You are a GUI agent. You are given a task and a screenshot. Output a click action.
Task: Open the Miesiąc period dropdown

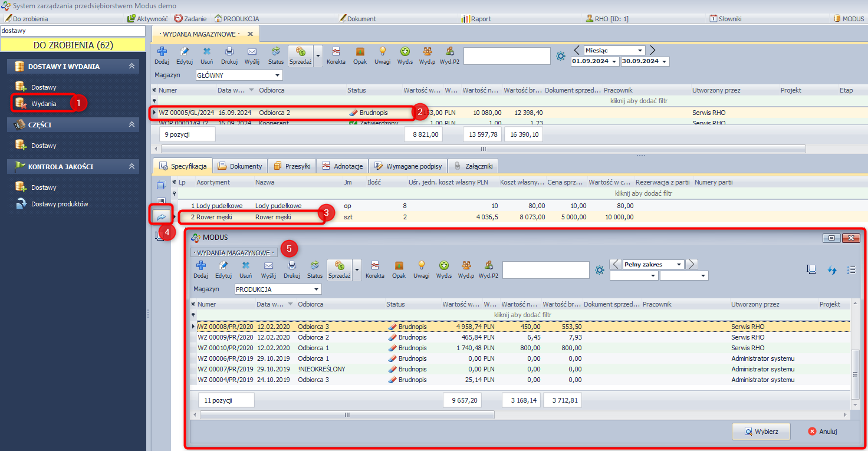pos(640,51)
